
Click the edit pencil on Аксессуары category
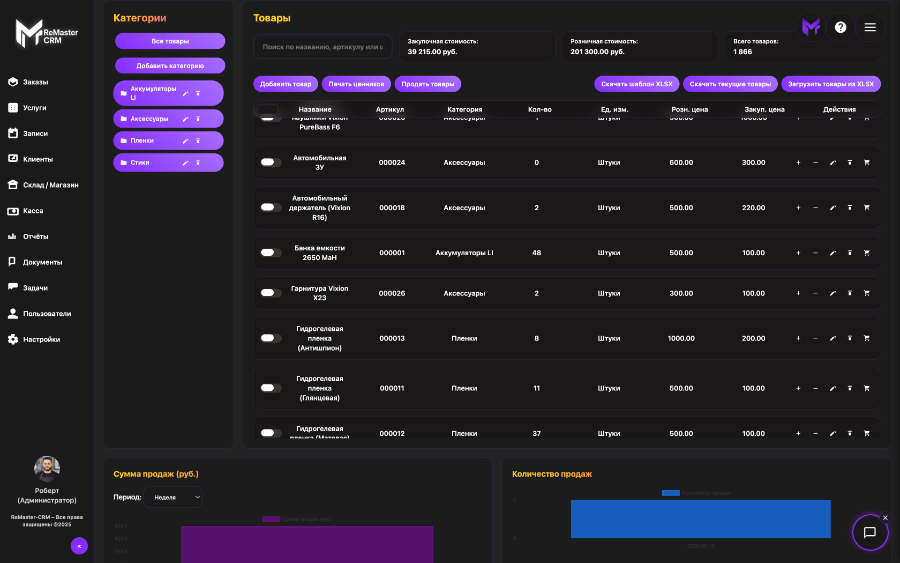tap(185, 118)
